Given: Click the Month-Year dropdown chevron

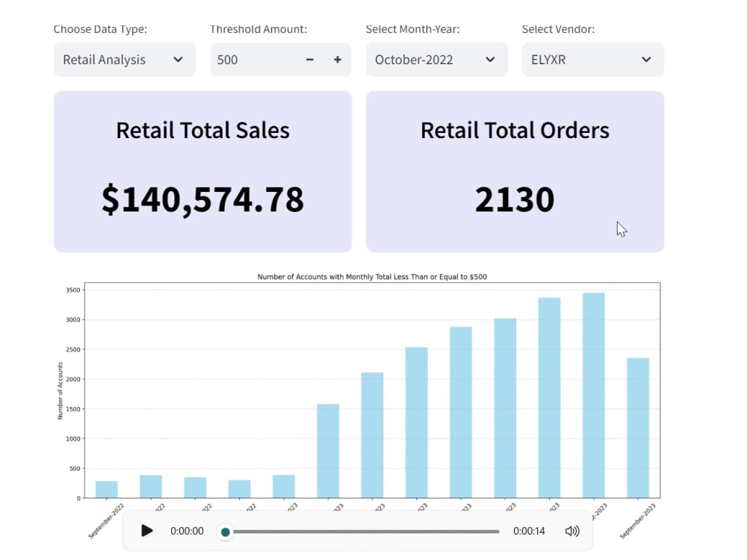Looking at the screenshot, I should 489,60.
